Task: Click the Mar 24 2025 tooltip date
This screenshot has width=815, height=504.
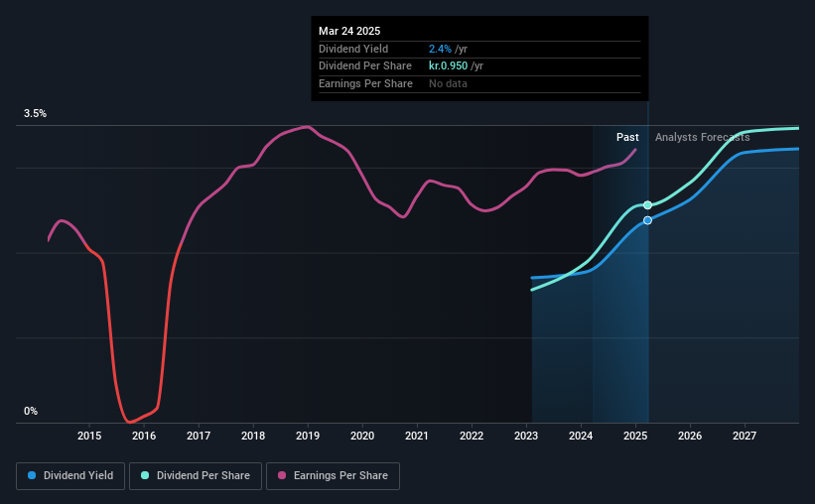Action: click(349, 31)
